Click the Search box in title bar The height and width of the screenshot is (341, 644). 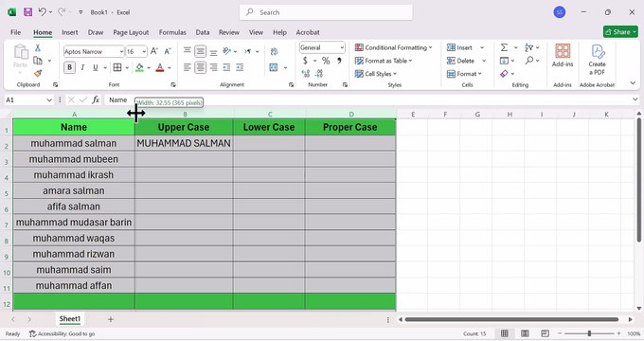pyautogui.click(x=326, y=12)
